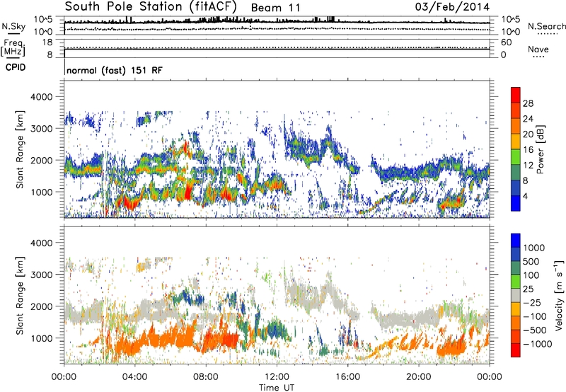Viewport: 566px width, 392px height.
Task: Click the "04:00" time tick label
Action: (x=134, y=377)
